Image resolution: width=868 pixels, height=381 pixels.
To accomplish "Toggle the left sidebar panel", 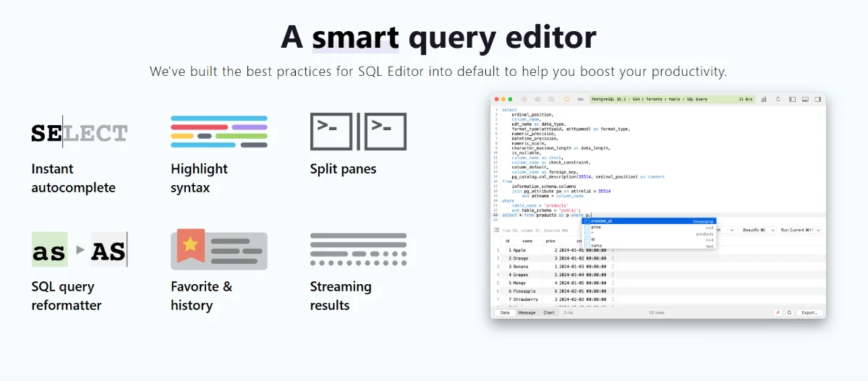I will 792,99.
